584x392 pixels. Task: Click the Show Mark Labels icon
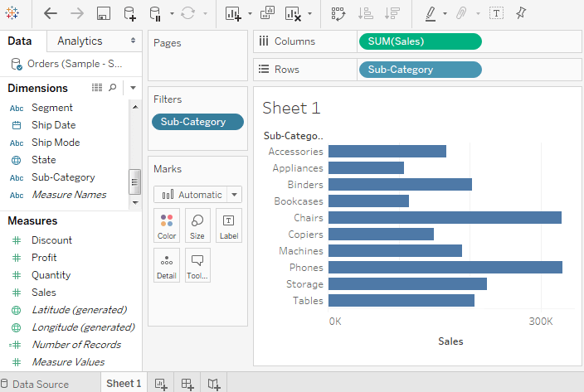(496, 14)
